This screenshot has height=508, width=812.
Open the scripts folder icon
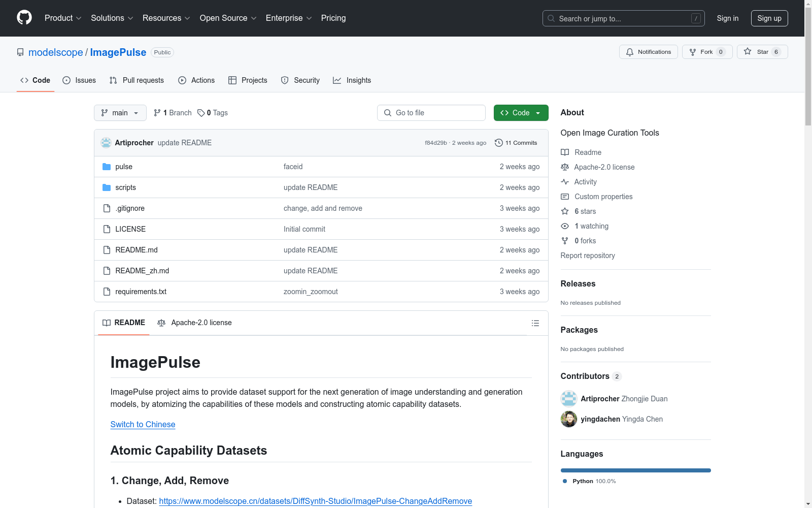(107, 187)
